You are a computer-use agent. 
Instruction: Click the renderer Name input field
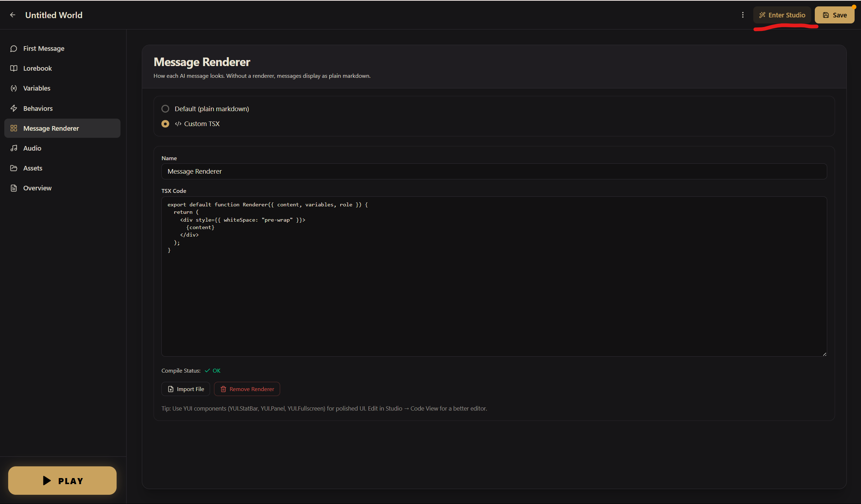click(494, 172)
